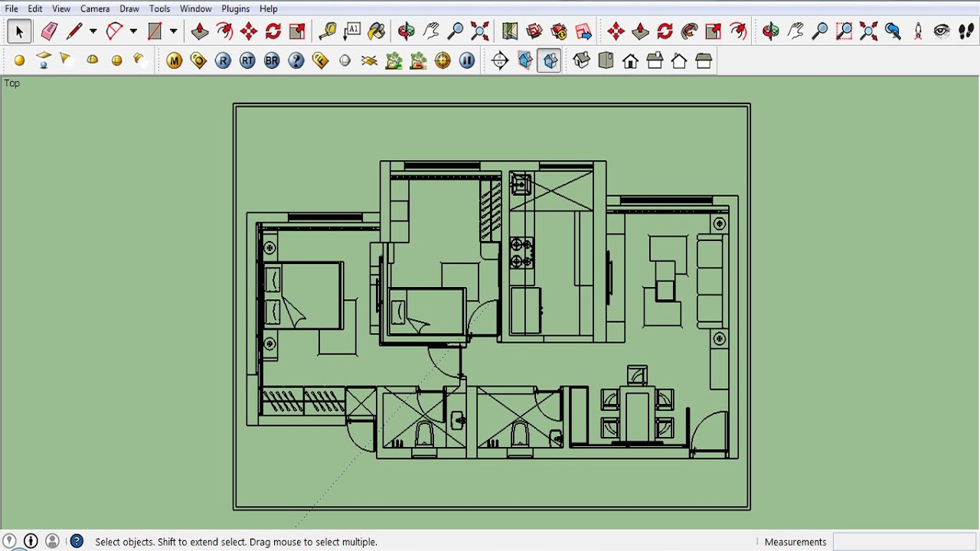The height and width of the screenshot is (551, 980).
Task: Select the Eraser tool
Action: pos(49,31)
